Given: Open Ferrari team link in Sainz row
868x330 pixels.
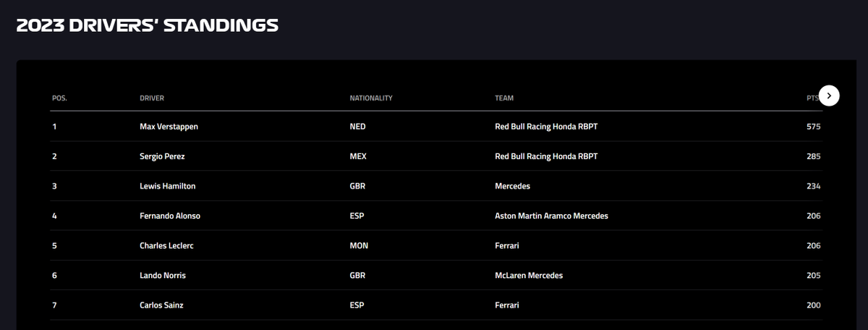Looking at the screenshot, I should click(507, 305).
